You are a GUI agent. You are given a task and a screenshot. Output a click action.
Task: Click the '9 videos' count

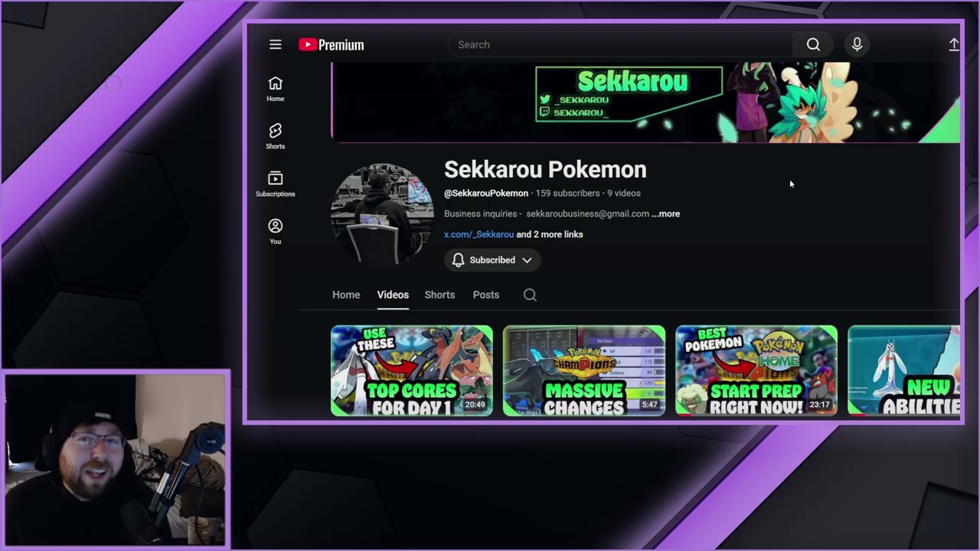pyautogui.click(x=624, y=193)
